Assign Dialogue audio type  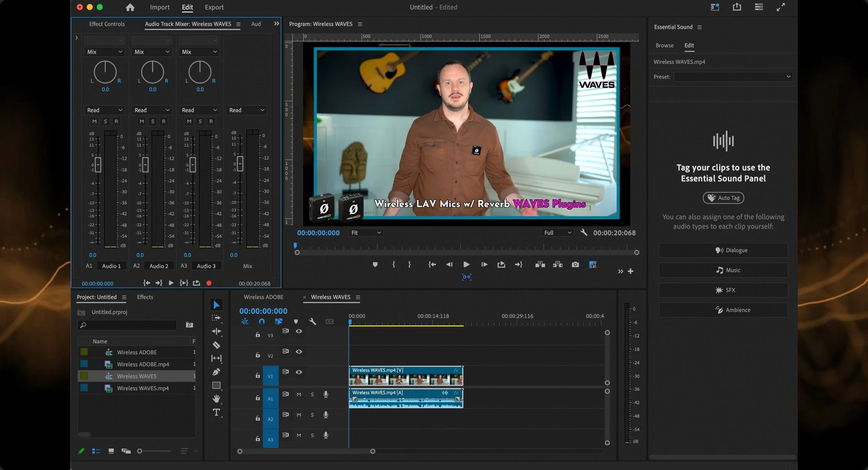point(723,250)
